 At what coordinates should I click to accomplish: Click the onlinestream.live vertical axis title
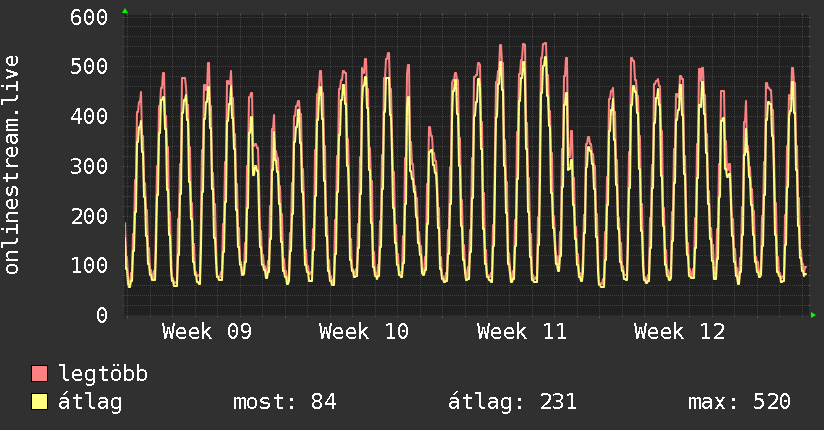(x=11, y=165)
